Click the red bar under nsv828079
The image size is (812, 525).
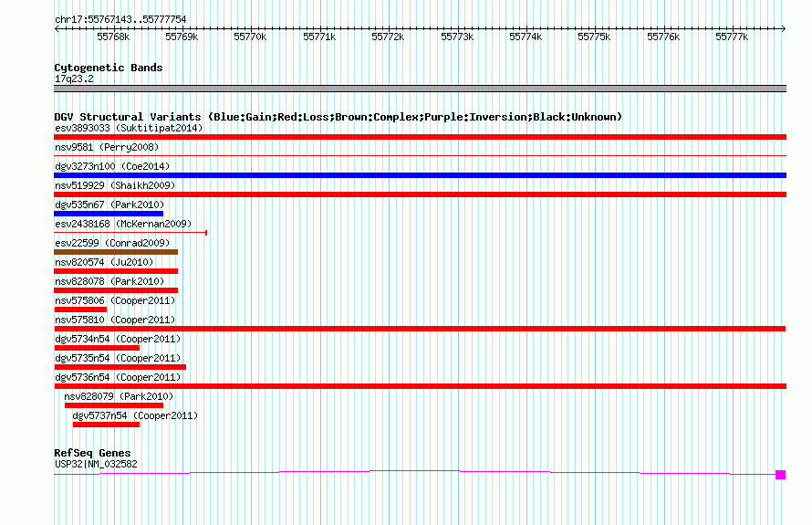point(114,405)
